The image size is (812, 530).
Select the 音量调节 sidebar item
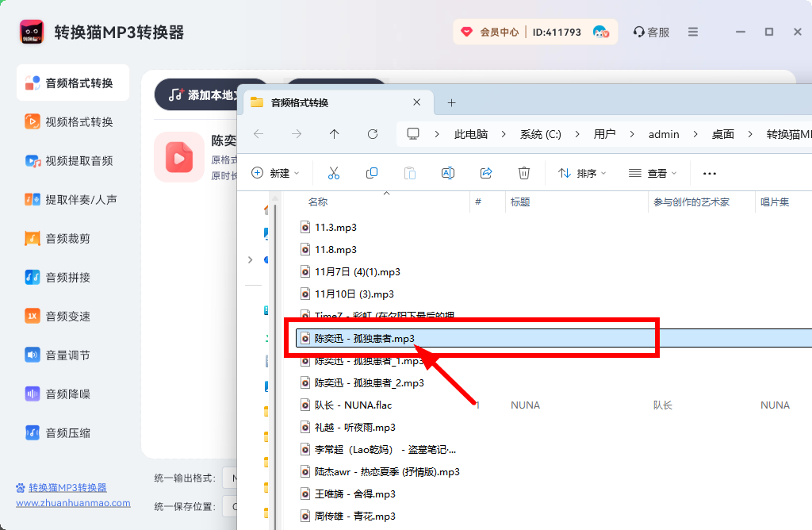pyautogui.click(x=67, y=355)
